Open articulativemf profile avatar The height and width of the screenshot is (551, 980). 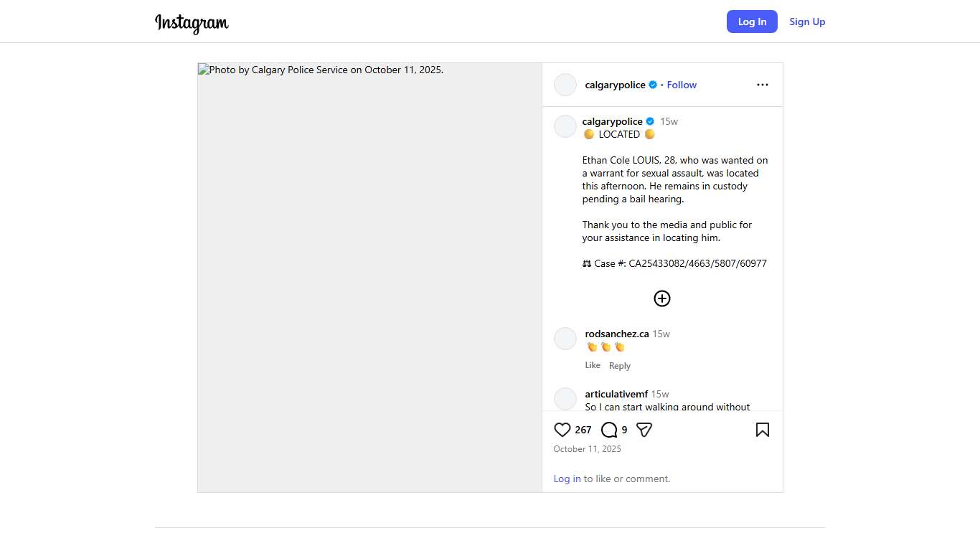click(x=565, y=399)
